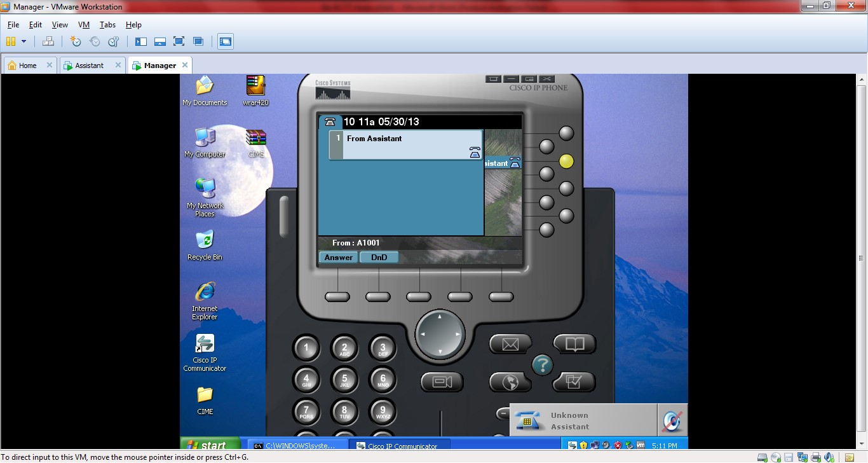
Task: Open the Edit menu
Action: point(36,25)
